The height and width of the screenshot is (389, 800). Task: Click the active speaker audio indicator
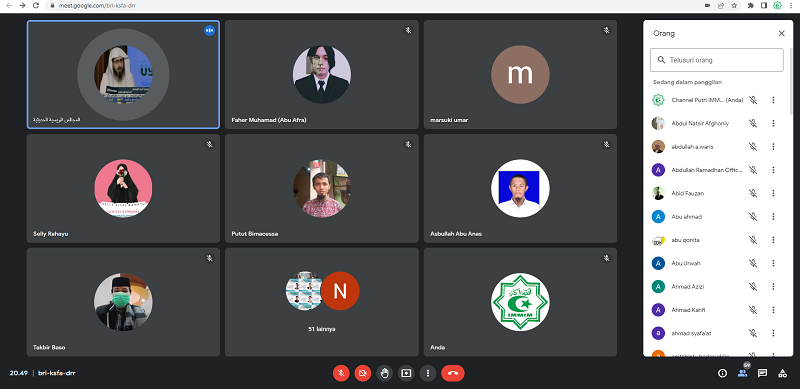pos(209,31)
